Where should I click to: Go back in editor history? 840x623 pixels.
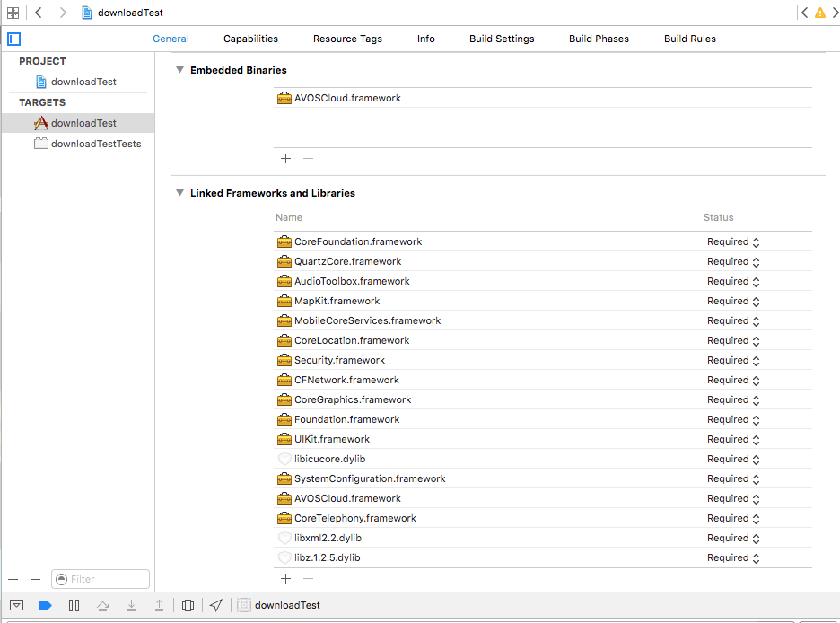coord(39,13)
